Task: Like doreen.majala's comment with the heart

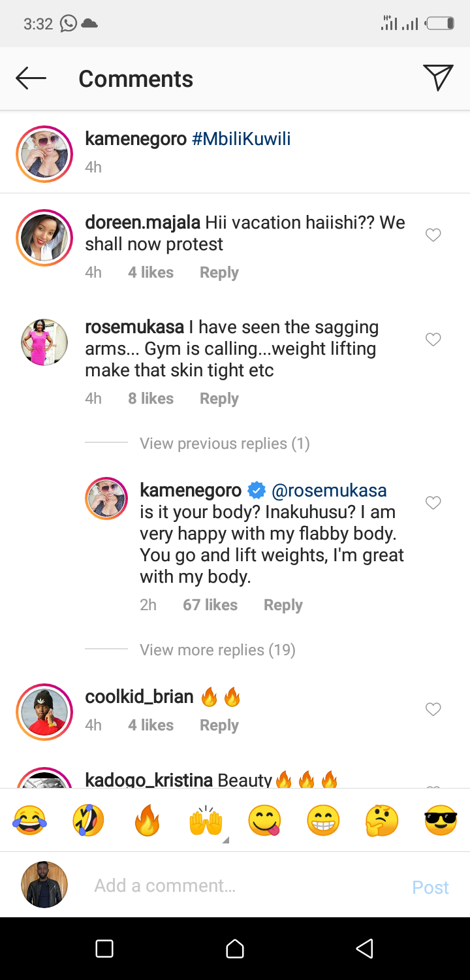Action: (x=433, y=235)
